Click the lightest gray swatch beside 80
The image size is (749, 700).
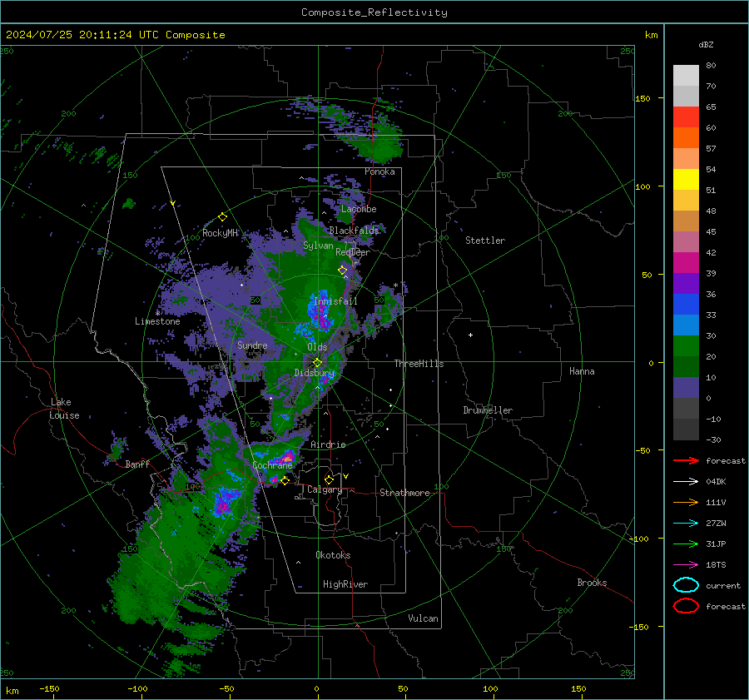tap(686, 76)
